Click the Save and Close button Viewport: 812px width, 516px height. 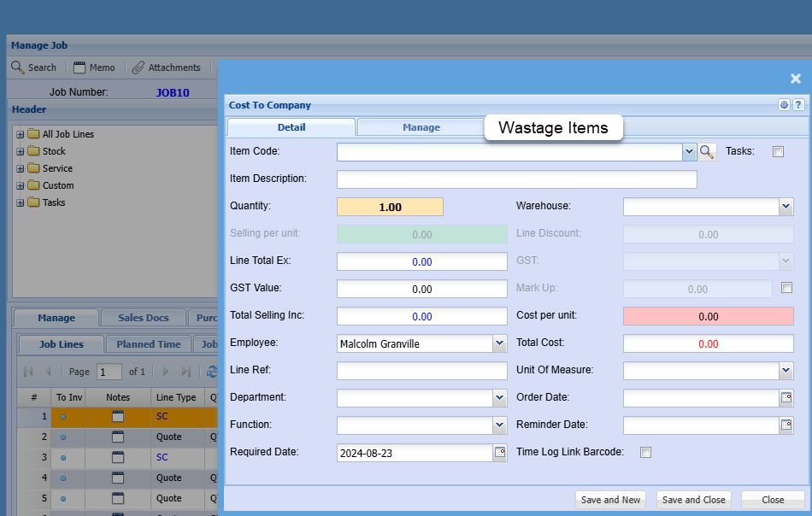[693, 500]
